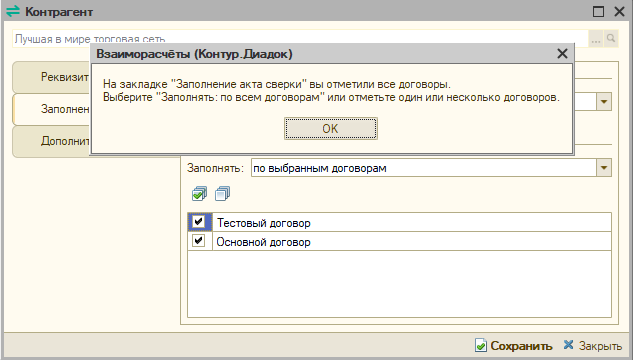Maximize the Контрагент window
633x360 pixels.
pos(598,11)
